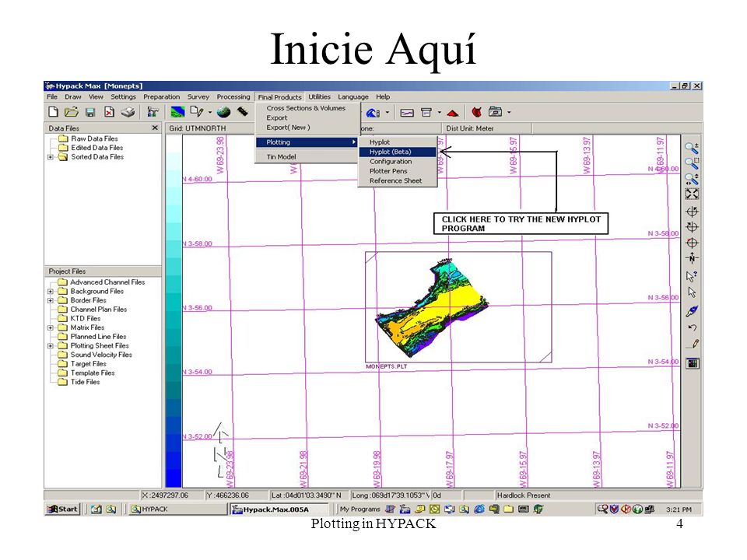
Task: Click the black ruler tool icon
Action: (243, 112)
